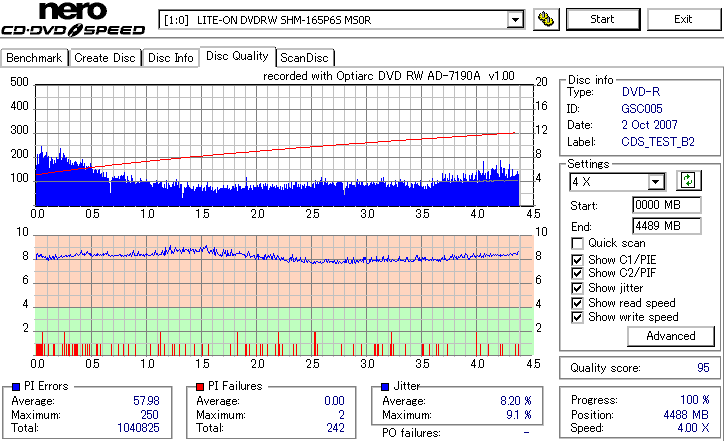
Task: Select the Disc Quality tab
Action: (x=237, y=56)
